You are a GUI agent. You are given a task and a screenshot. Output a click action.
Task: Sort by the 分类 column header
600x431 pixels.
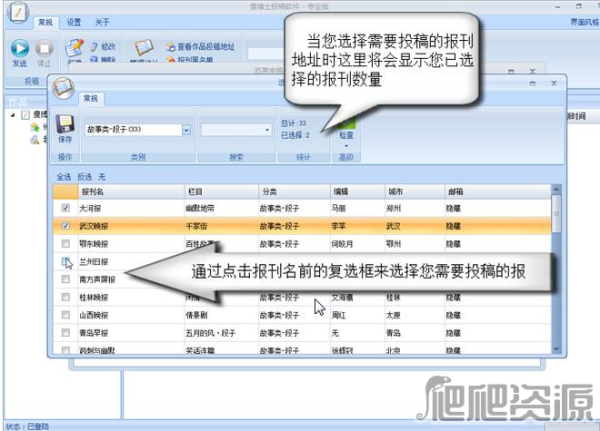coord(294,191)
